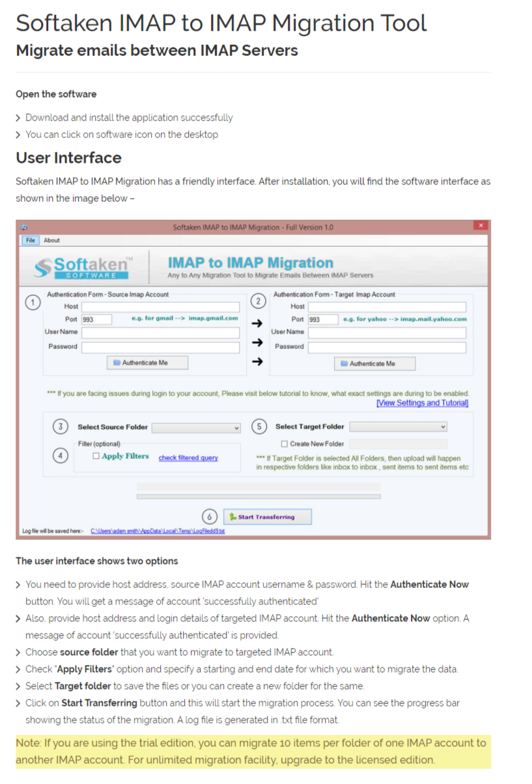Image resolution: width=532 pixels, height=784 pixels.
Task: Click 'Select Source Folder' label
Action: (x=113, y=428)
